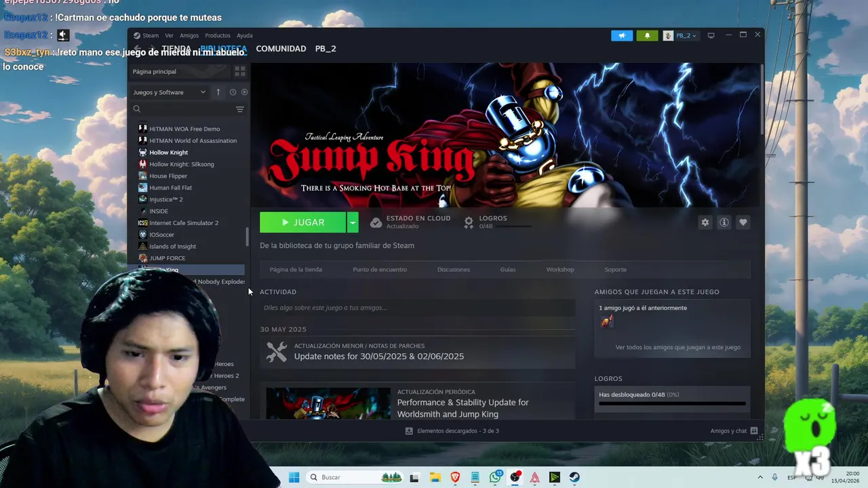
Task: Open the Steam menu
Action: click(151, 35)
